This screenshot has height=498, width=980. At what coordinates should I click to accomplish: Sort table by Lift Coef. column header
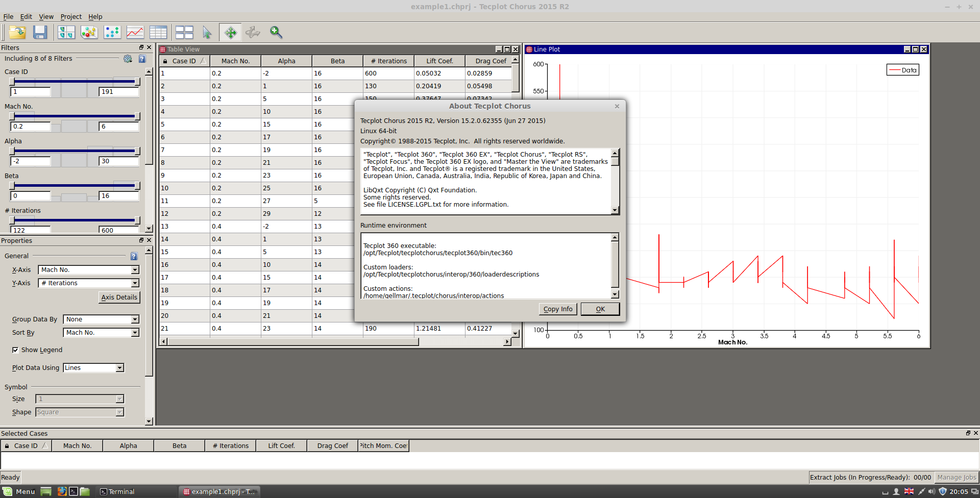point(439,61)
